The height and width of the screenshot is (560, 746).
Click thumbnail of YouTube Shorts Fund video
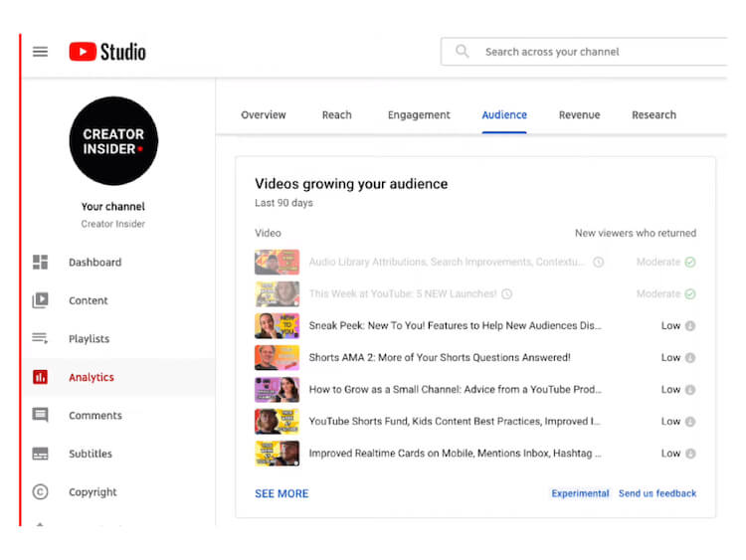tap(277, 422)
